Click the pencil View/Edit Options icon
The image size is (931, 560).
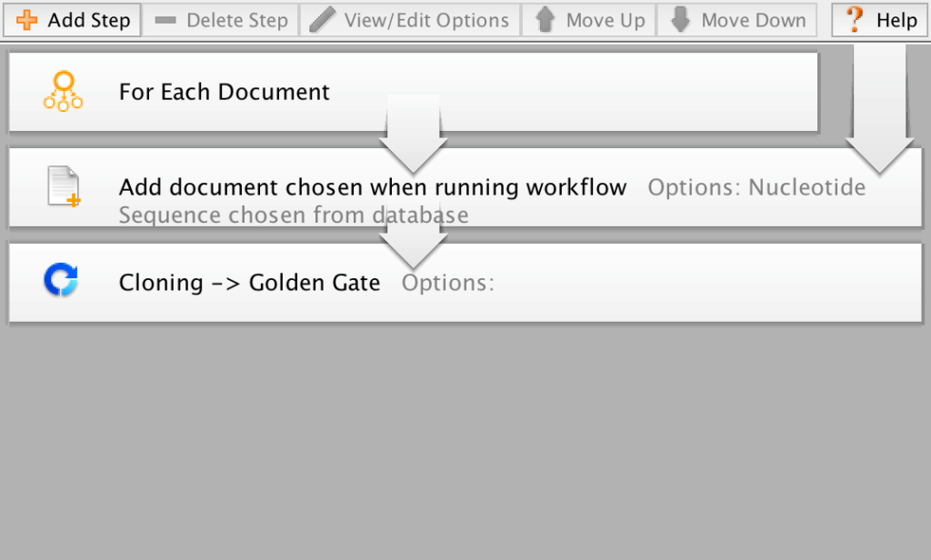pyautogui.click(x=322, y=19)
